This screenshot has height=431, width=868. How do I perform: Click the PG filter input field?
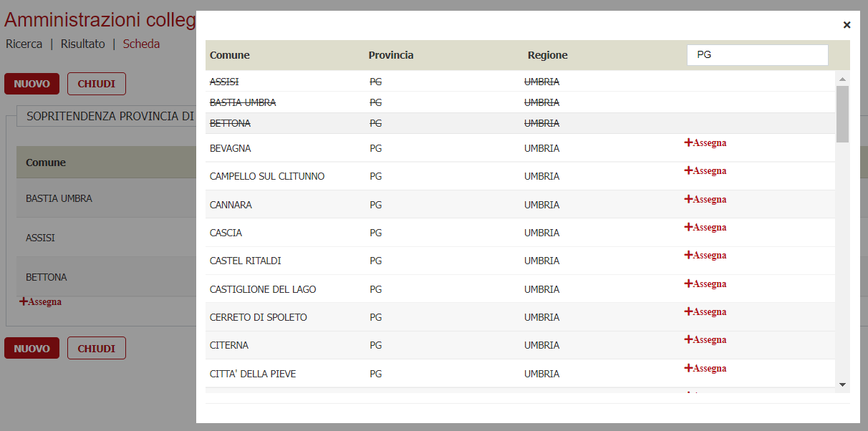[757, 54]
